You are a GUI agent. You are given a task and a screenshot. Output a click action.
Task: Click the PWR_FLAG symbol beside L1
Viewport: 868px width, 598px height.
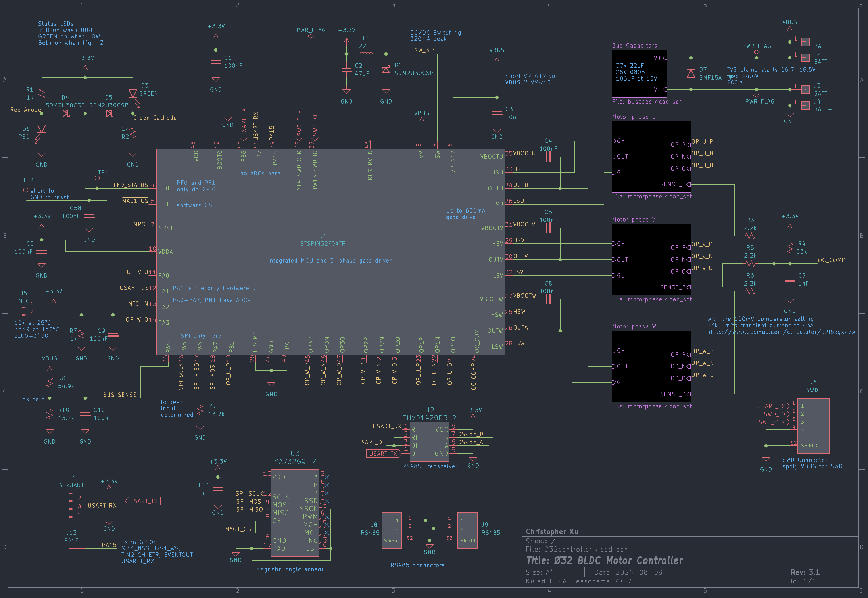(311, 36)
